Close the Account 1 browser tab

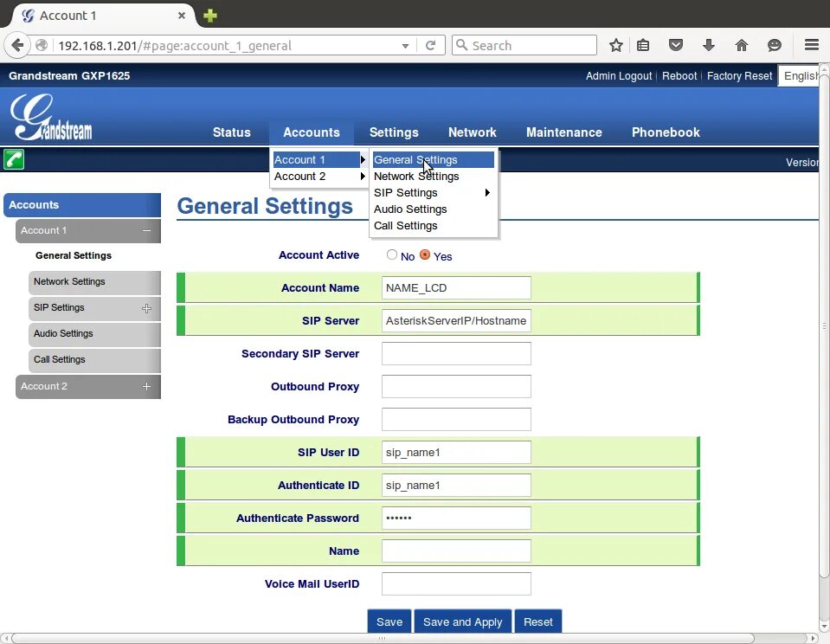click(182, 16)
